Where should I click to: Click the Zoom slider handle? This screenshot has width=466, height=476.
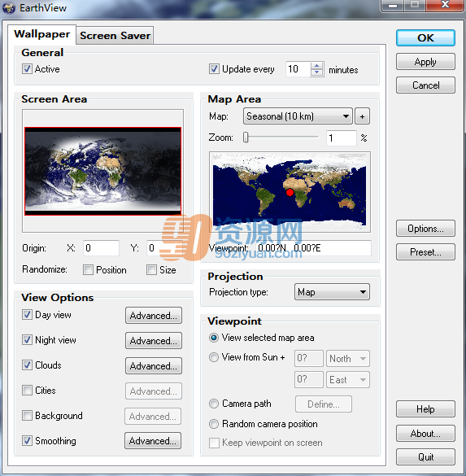pos(246,138)
